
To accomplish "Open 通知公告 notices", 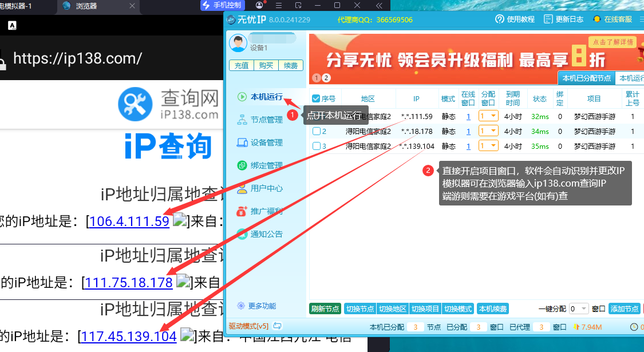I will 260,234.
